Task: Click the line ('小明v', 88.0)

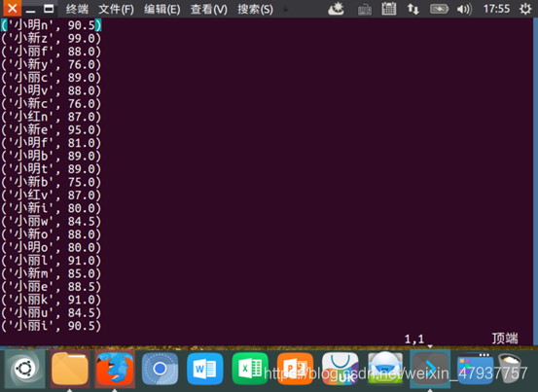Action: point(52,90)
